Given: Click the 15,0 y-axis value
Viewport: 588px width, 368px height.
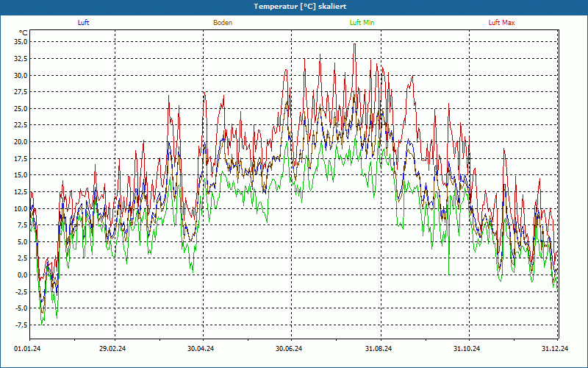Looking at the screenshot, I should click(21, 175).
